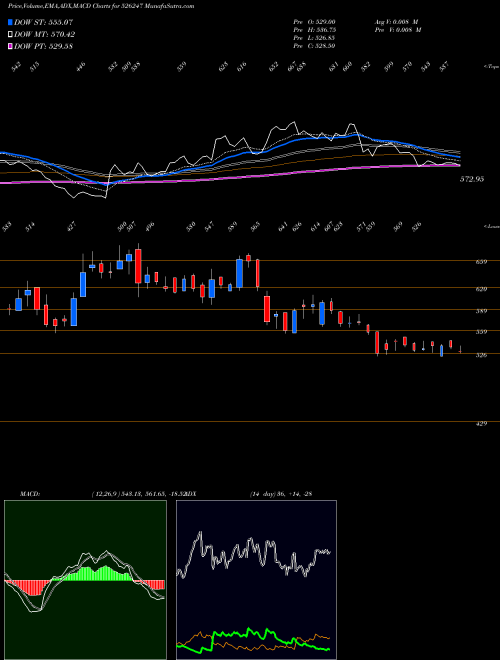This screenshot has width=500, height=660.
Task: Click the 'Pre V: 0.008 M' volume text
Action: [398, 30]
